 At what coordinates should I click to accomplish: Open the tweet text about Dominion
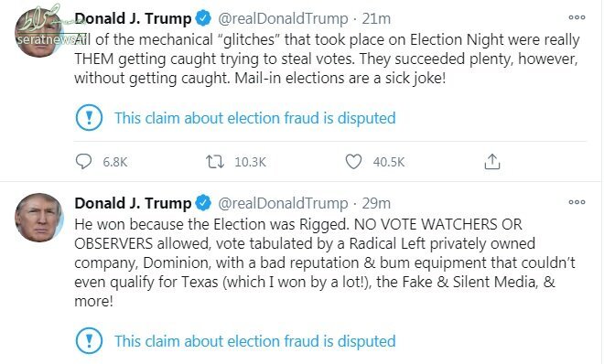click(x=325, y=262)
